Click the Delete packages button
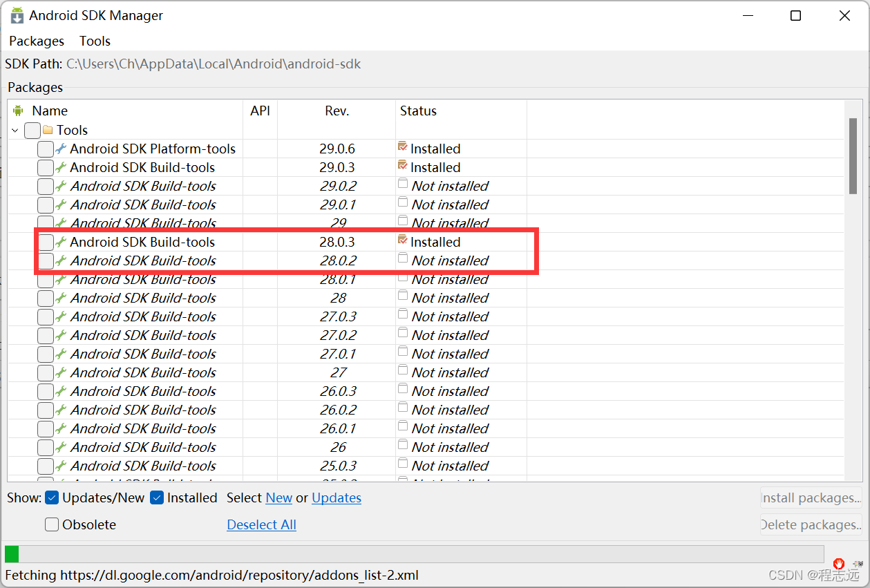The width and height of the screenshot is (870, 588). [811, 524]
